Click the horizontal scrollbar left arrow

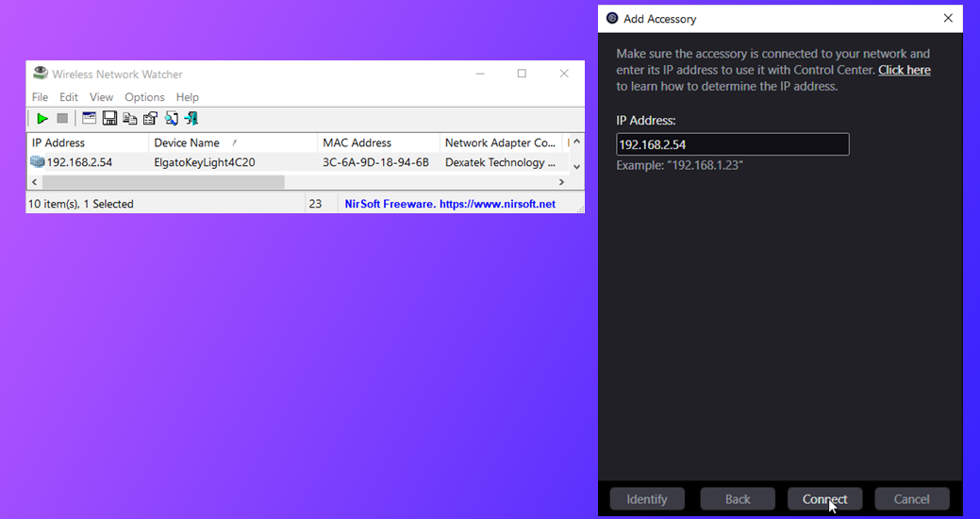coord(34,182)
